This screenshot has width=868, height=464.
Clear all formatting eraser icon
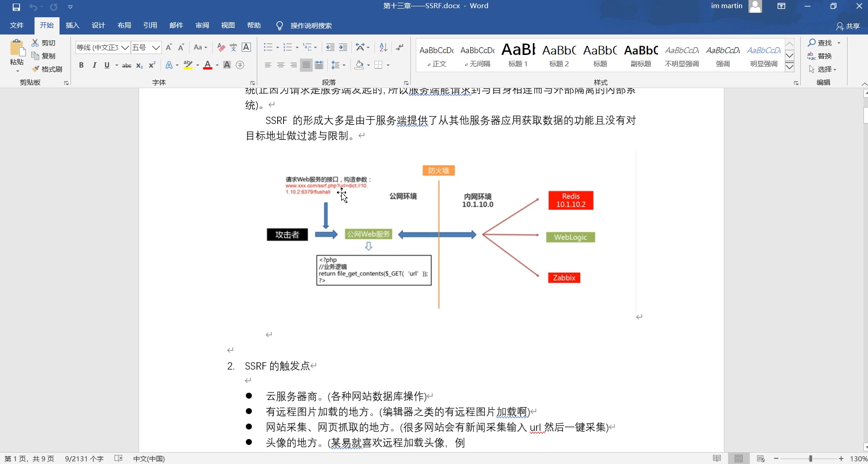[221, 47]
